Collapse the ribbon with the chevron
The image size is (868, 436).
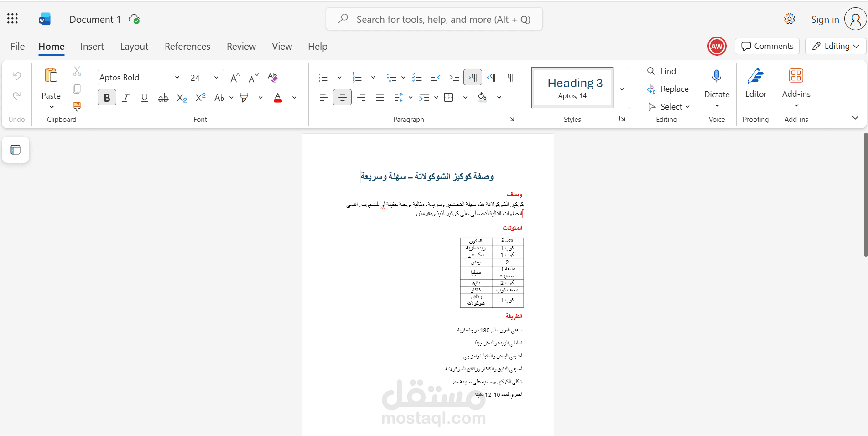(855, 118)
